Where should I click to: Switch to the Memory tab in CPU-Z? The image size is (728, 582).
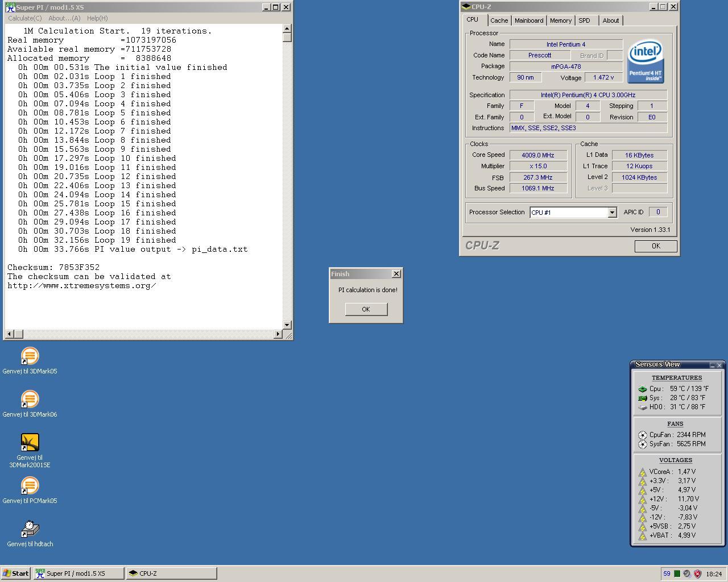click(x=561, y=20)
